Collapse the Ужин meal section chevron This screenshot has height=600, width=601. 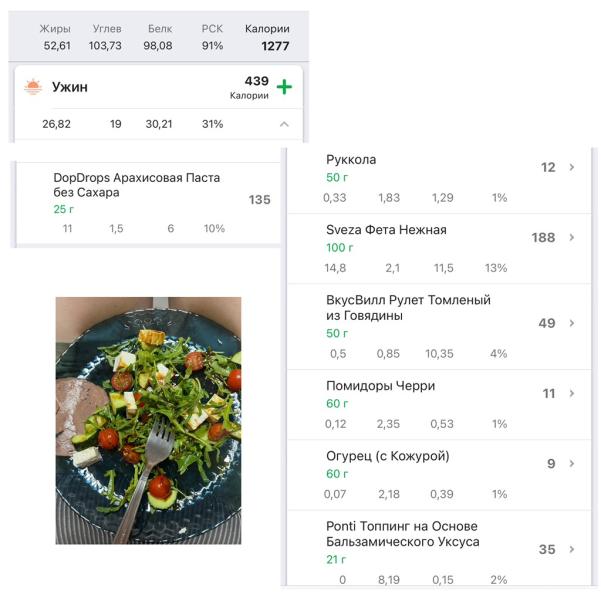point(284,124)
